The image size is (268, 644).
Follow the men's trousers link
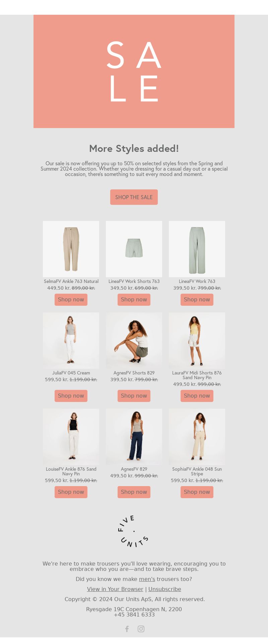(147, 579)
